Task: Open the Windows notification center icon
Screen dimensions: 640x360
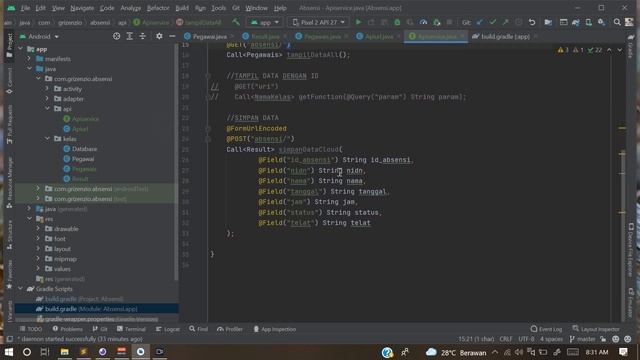Action: [623, 352]
